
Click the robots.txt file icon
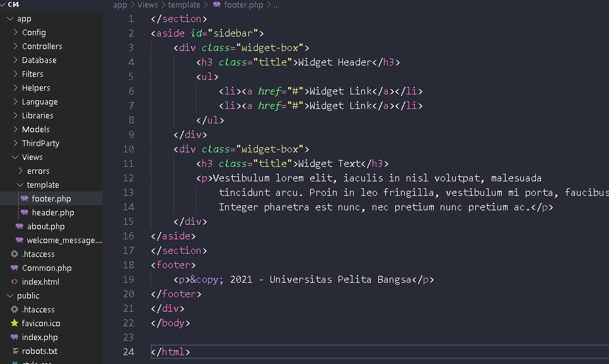point(14,351)
